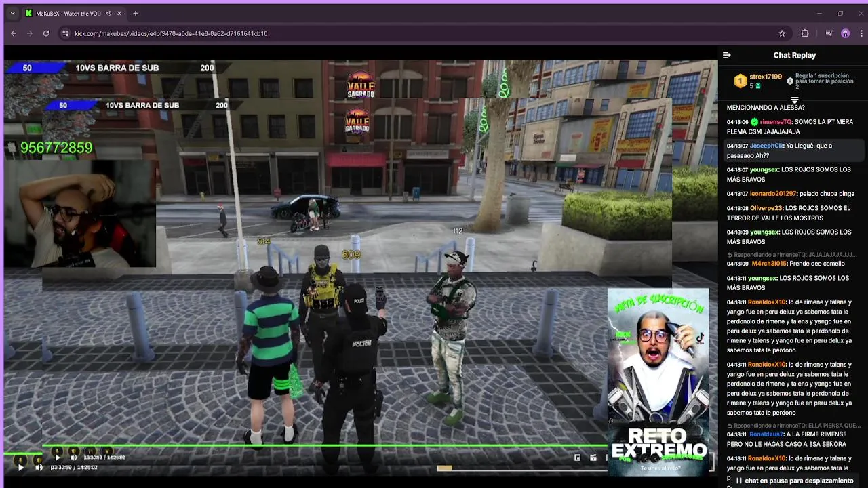This screenshot has height=488, width=868.
Task: Open strex17199 top gifter badge
Action: click(741, 81)
